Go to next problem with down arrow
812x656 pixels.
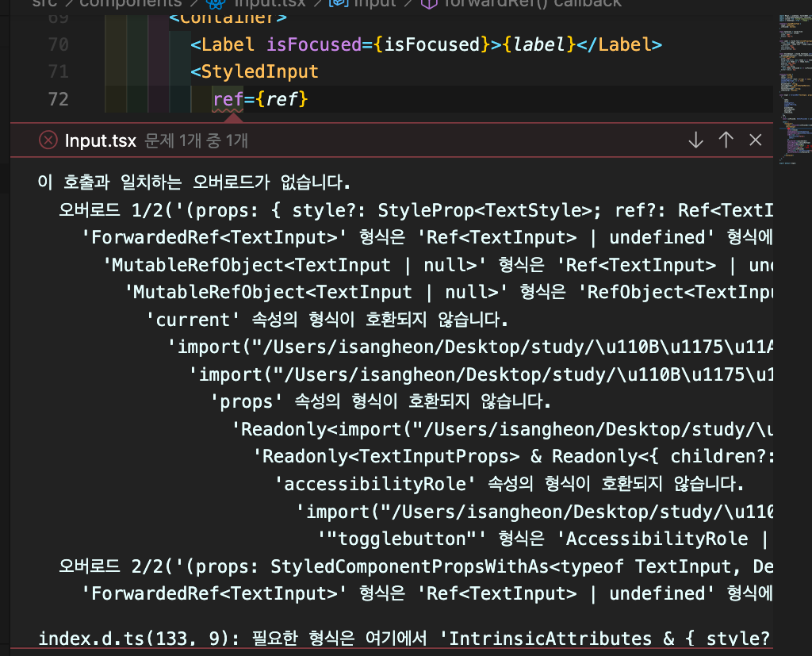(x=695, y=140)
